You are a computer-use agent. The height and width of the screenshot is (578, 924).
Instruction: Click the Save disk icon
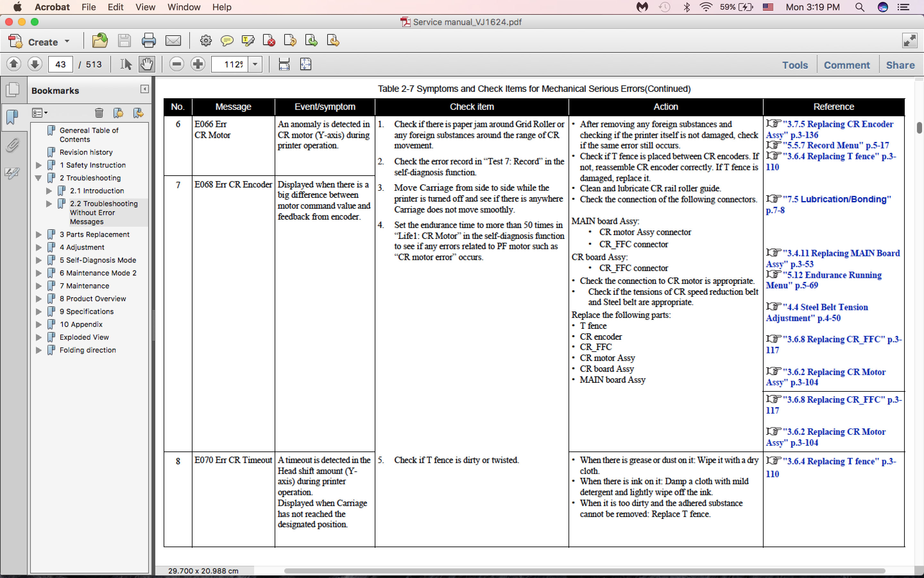click(x=124, y=40)
